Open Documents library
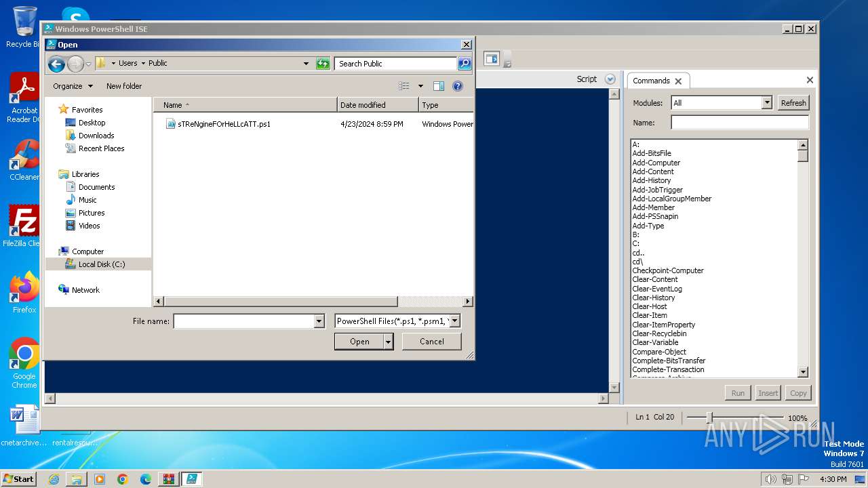 96,187
